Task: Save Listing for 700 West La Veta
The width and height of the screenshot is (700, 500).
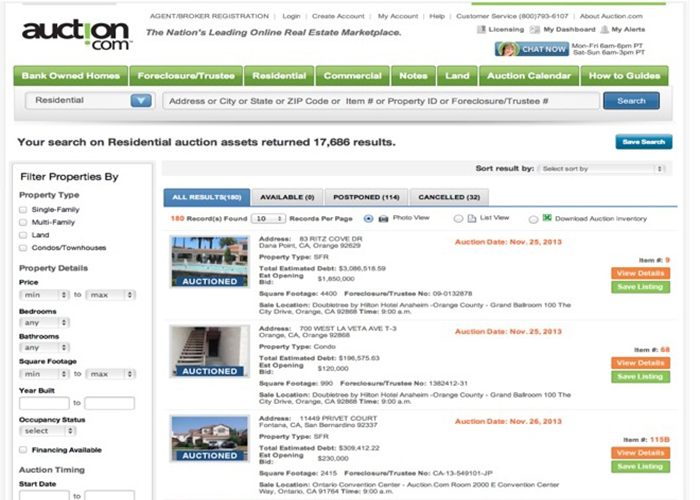Action: [x=641, y=377]
